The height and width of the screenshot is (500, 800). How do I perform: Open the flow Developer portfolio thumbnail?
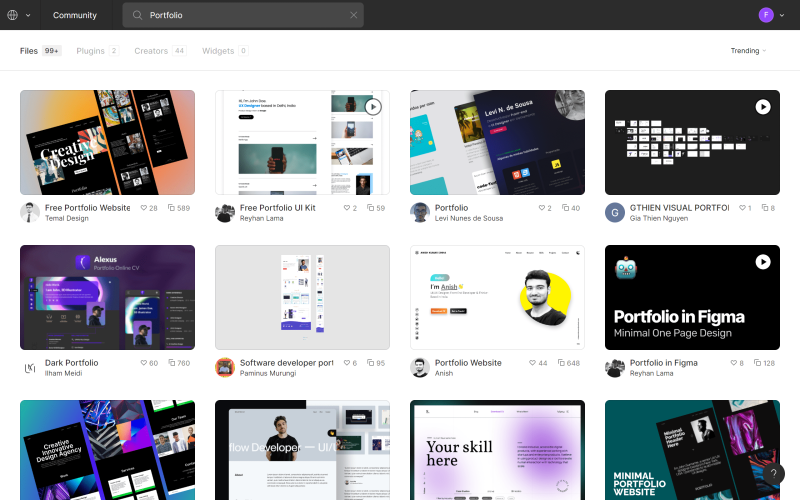pyautogui.click(x=302, y=450)
